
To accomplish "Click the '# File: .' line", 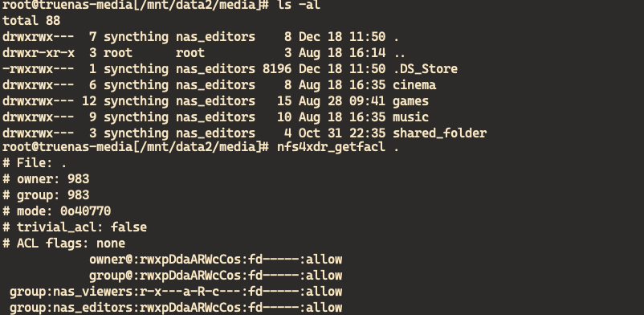I will tap(35, 163).
